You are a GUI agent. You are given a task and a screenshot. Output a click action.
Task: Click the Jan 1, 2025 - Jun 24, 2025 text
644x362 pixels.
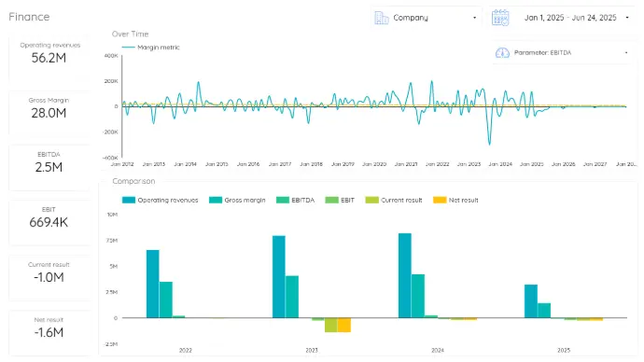pyautogui.click(x=570, y=18)
